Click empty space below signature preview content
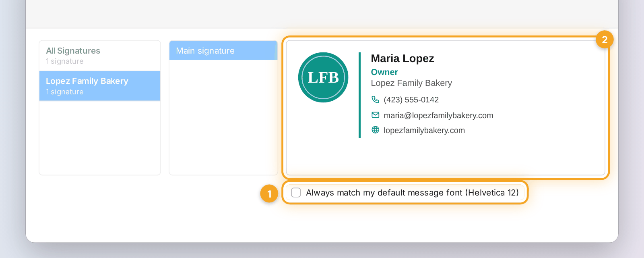The height and width of the screenshot is (258, 644). [446, 157]
